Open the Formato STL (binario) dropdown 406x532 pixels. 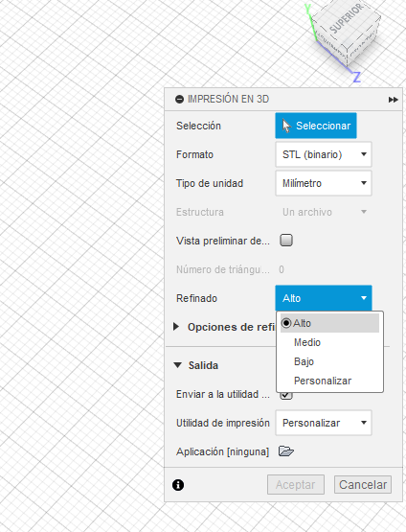[x=324, y=154]
